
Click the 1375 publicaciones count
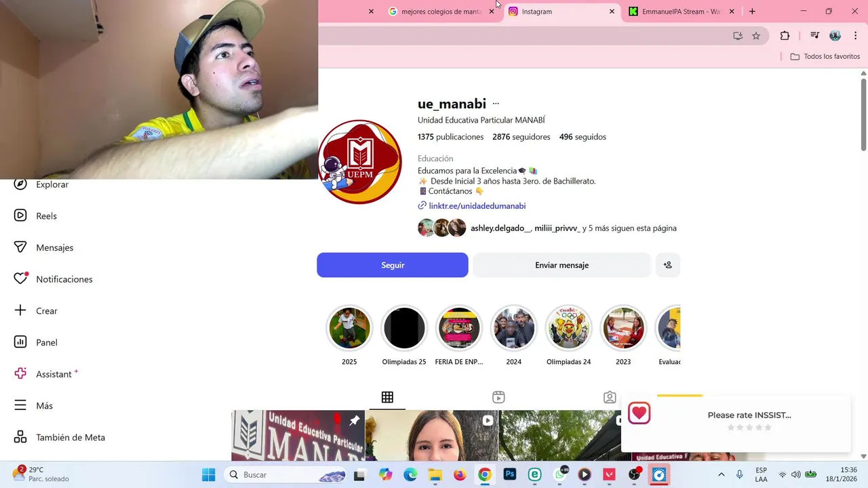click(x=450, y=137)
